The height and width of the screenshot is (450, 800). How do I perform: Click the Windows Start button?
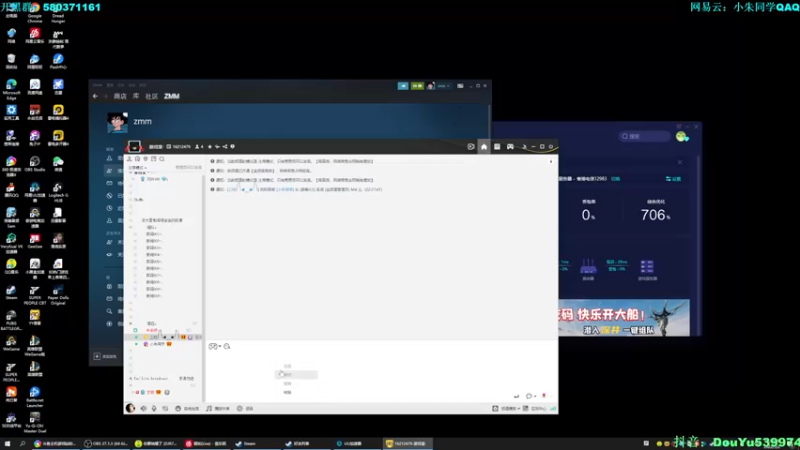(x=7, y=443)
